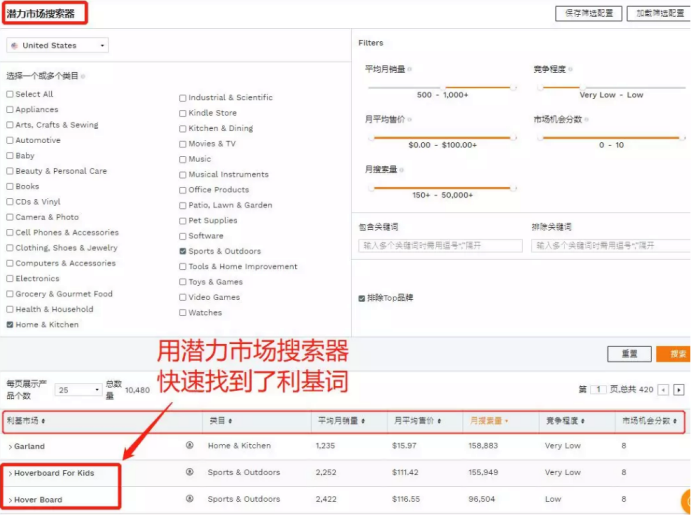
Task: Sort by 月搜索量 column header
Action: click(489, 421)
